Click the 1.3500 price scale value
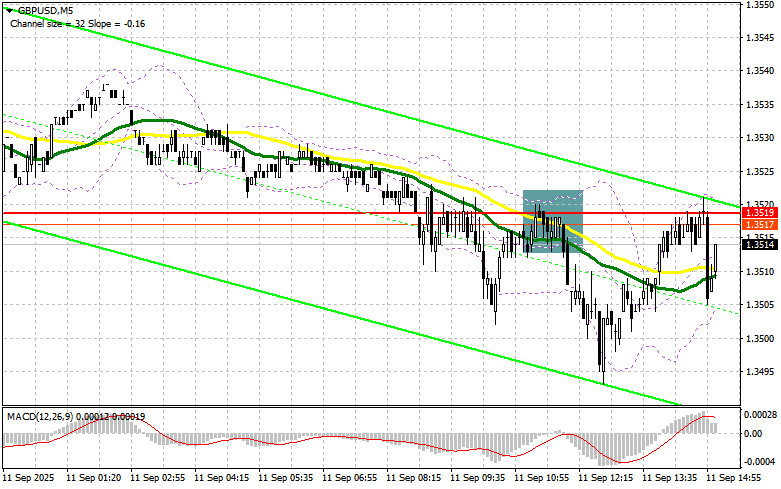The image size is (781, 489). click(760, 339)
